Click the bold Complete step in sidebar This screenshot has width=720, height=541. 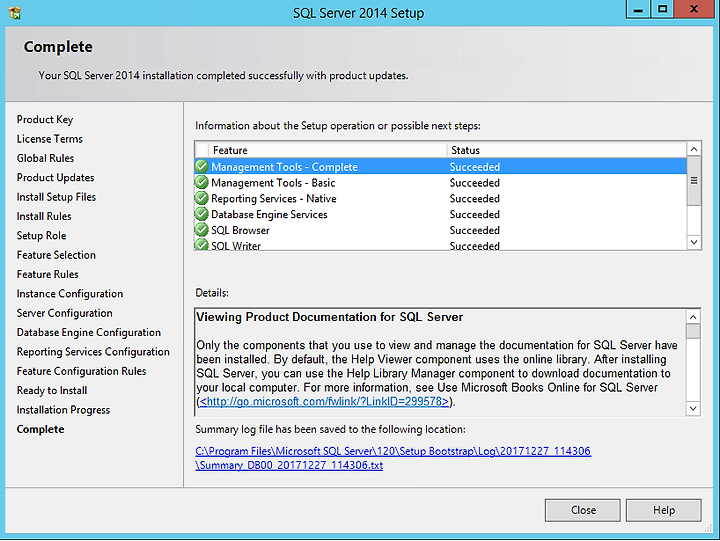pyautogui.click(x=40, y=429)
